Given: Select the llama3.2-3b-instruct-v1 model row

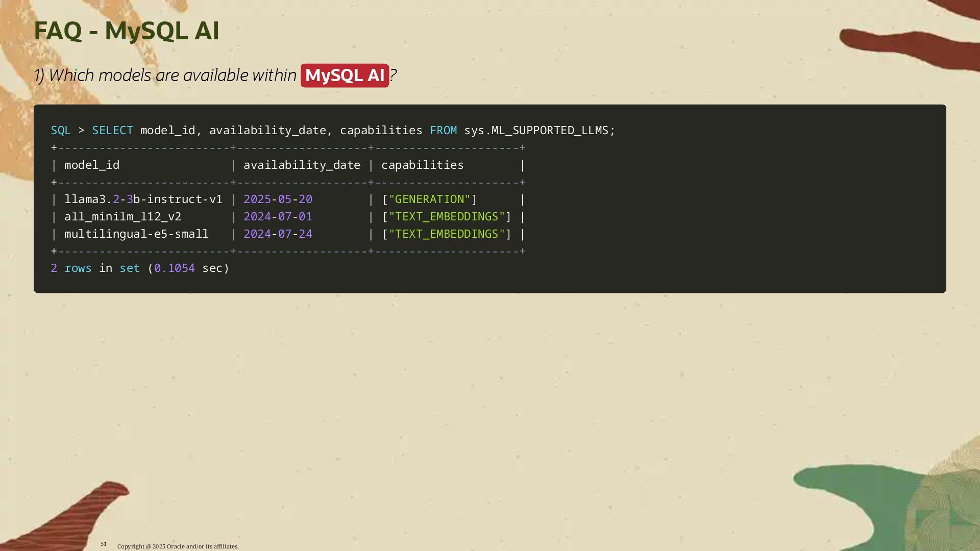Looking at the screenshot, I should [x=143, y=199].
